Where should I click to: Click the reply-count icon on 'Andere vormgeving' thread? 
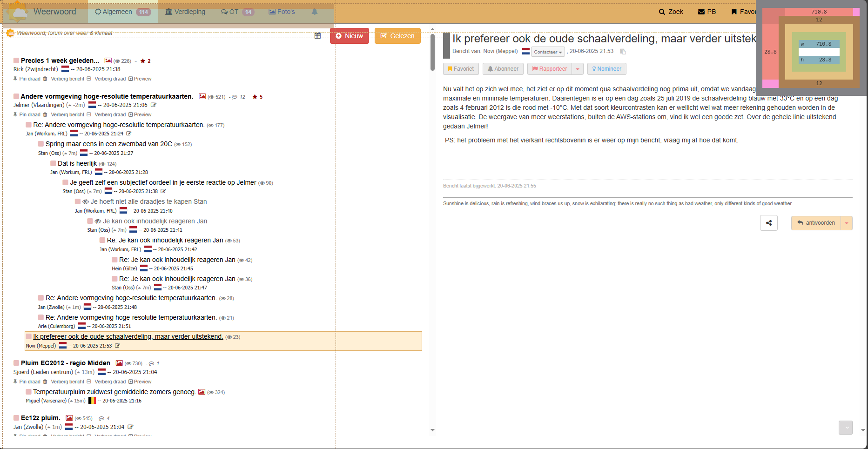point(235,97)
